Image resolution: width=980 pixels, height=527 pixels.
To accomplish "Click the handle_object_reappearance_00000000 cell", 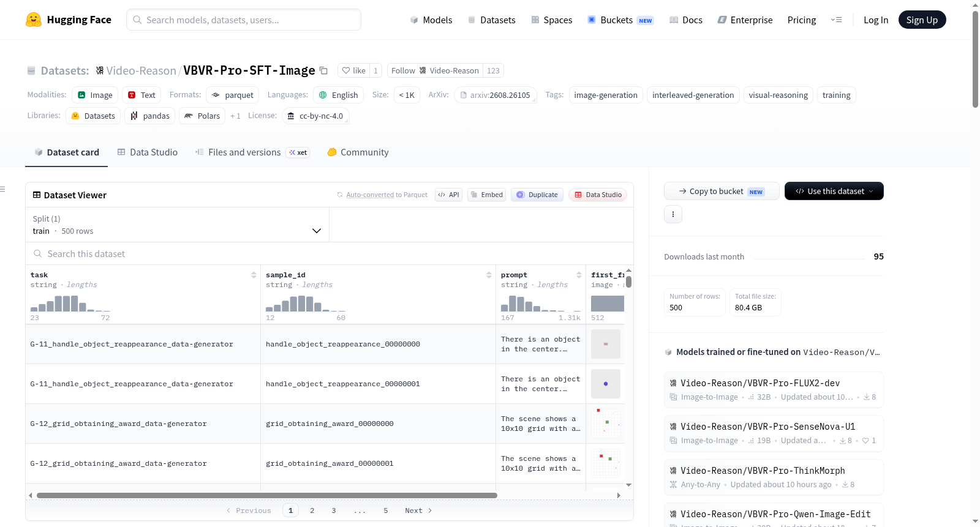I will pyautogui.click(x=378, y=344).
